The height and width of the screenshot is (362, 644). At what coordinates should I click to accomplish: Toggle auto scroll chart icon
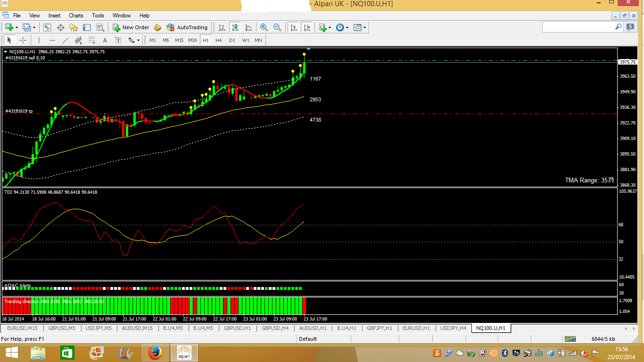tap(294, 27)
